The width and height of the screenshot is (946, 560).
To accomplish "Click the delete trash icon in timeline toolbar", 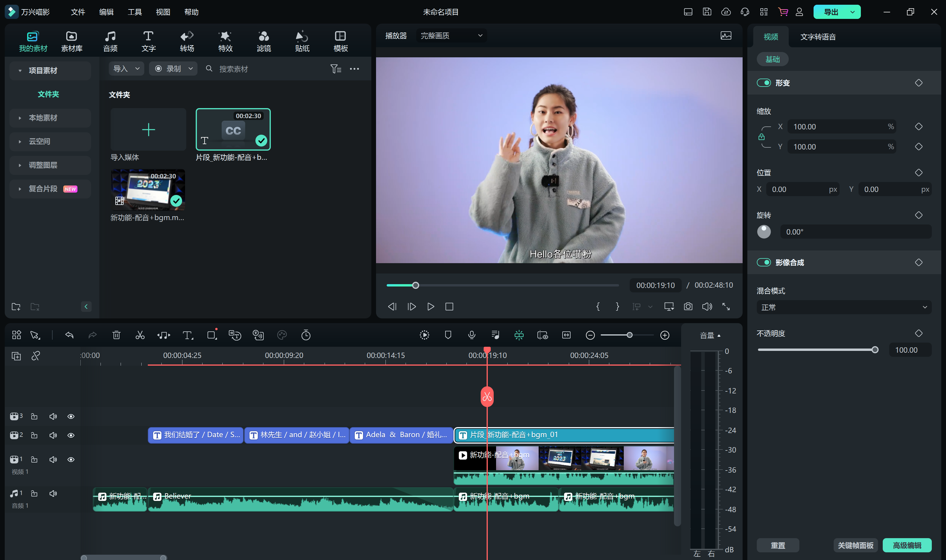I will [x=116, y=335].
